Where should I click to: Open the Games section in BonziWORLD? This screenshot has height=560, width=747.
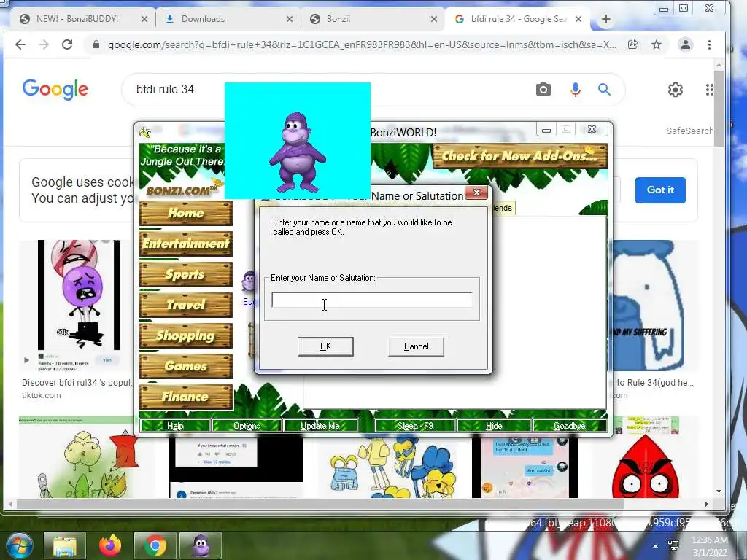tap(186, 366)
